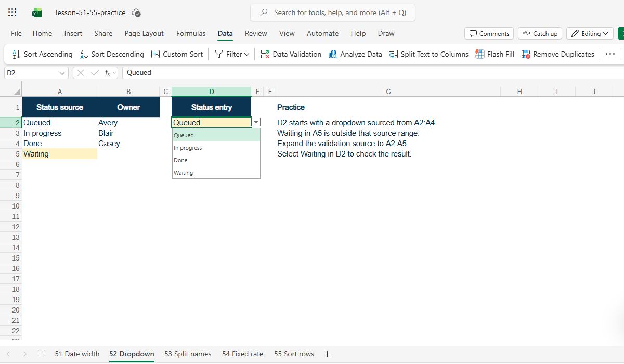Click the Practice heading cell
Image resolution: width=624 pixels, height=364 pixels.
click(x=388, y=107)
